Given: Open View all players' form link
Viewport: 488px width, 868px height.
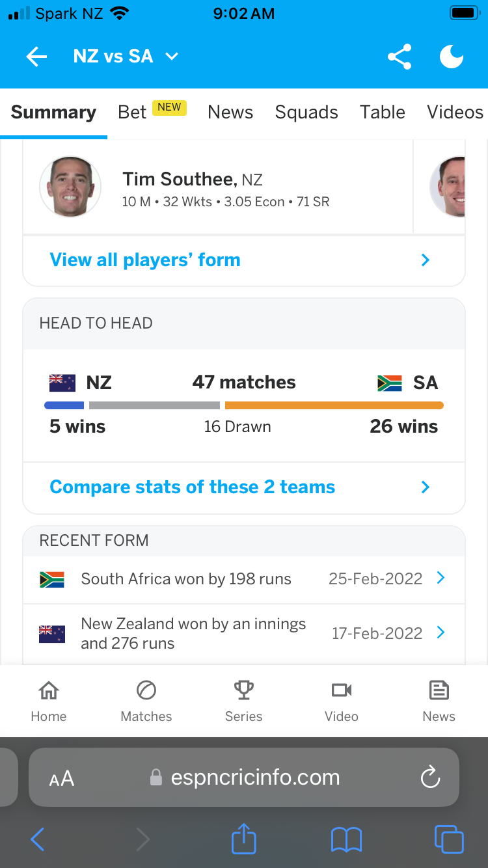Looking at the screenshot, I should (x=145, y=260).
